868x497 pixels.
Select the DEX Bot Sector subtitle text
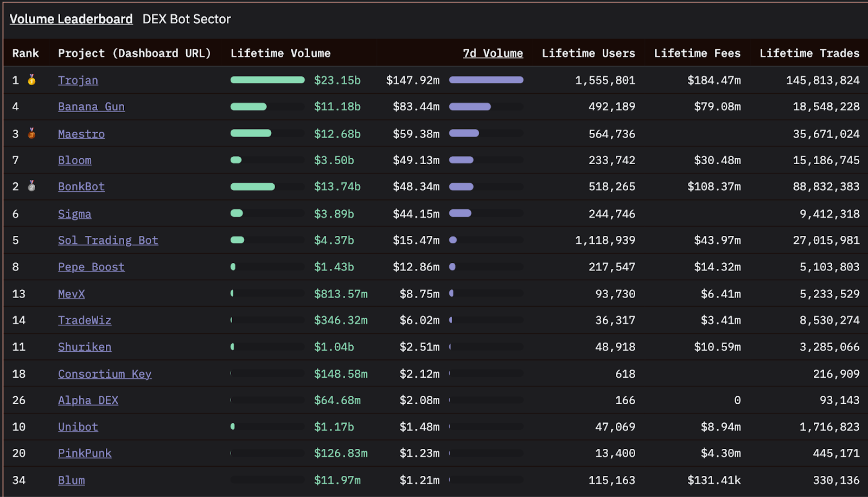click(187, 19)
